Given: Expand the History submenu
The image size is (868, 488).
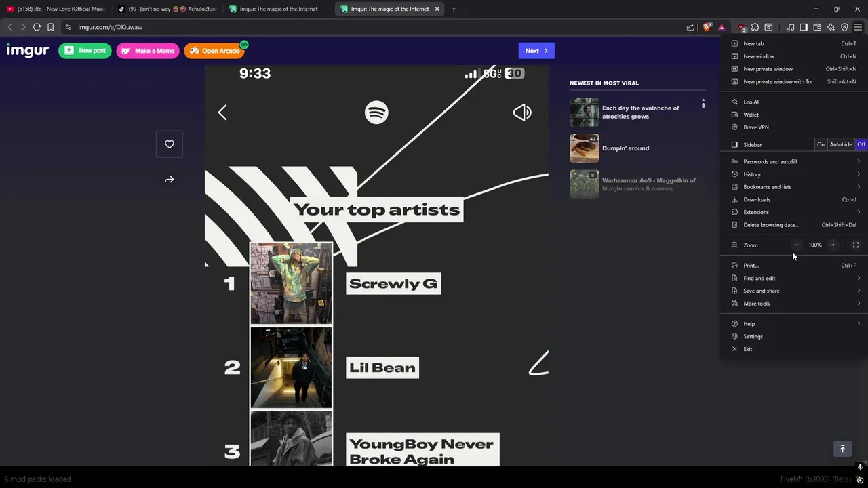Looking at the screenshot, I should [x=794, y=174].
